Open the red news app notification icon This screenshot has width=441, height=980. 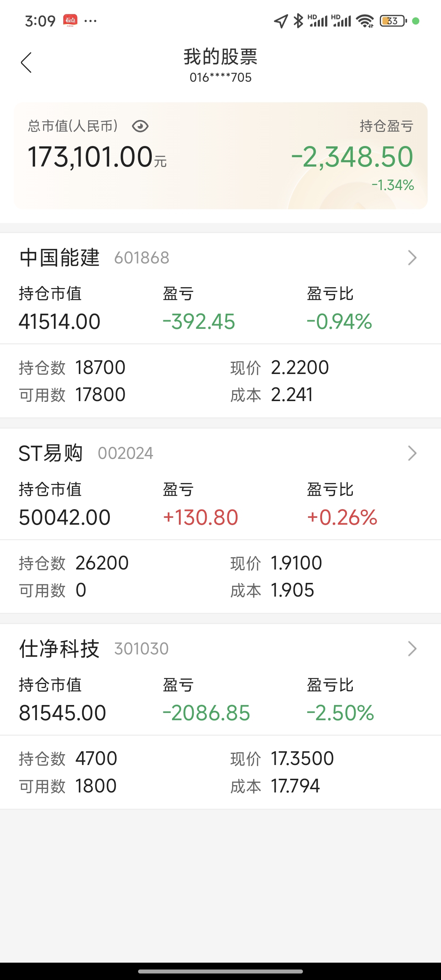coord(70,21)
